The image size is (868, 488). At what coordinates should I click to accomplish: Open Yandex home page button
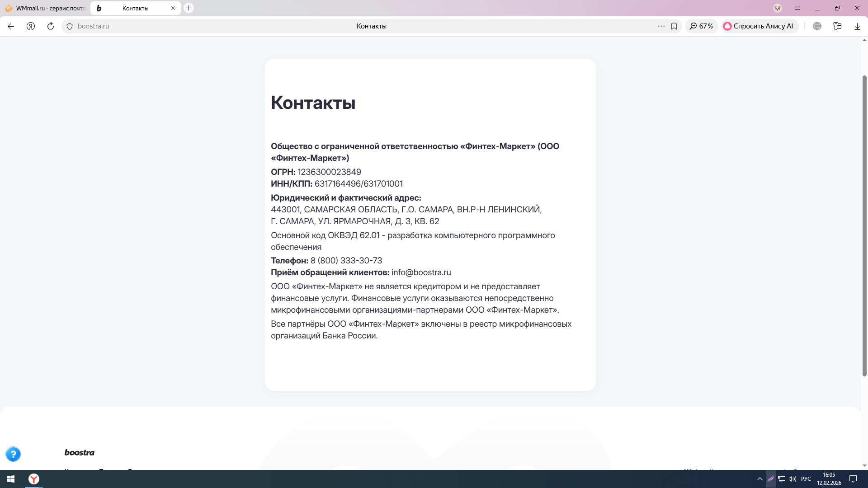coord(31,26)
